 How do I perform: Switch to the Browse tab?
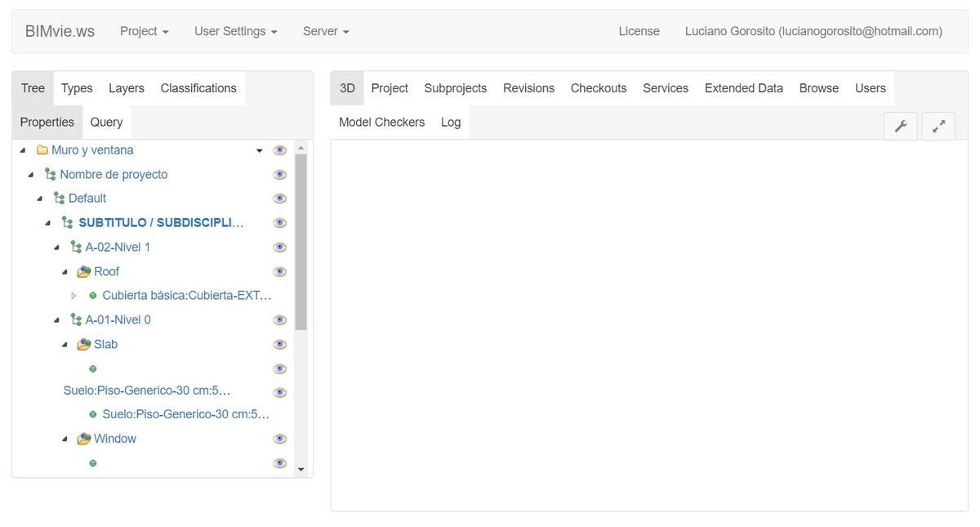(819, 88)
